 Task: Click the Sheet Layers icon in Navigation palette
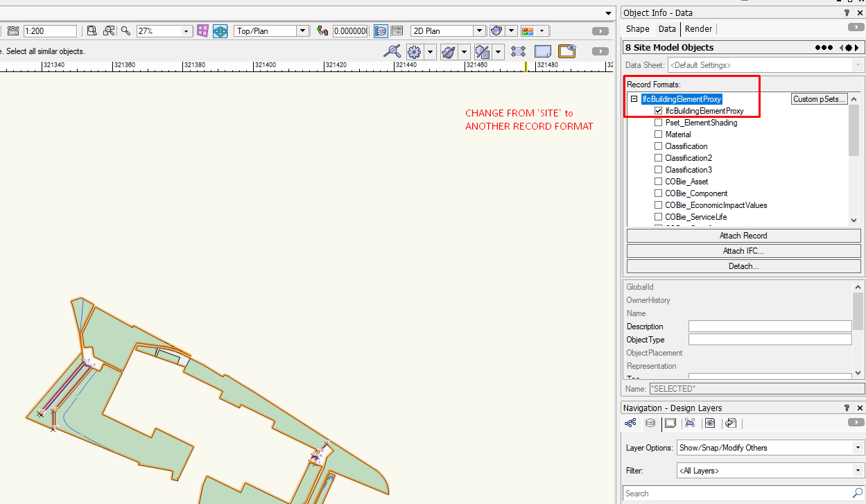(670, 423)
